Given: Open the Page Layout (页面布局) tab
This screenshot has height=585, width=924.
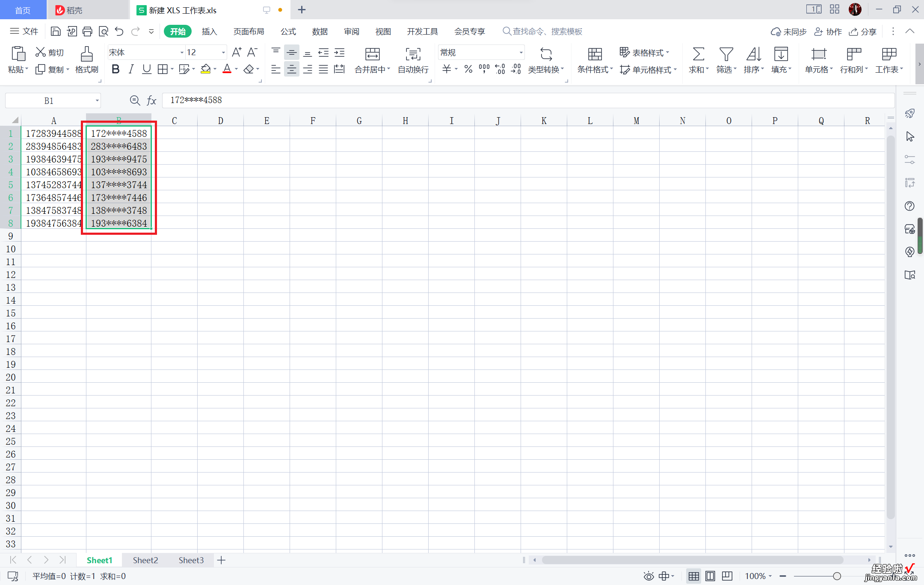Looking at the screenshot, I should (249, 31).
